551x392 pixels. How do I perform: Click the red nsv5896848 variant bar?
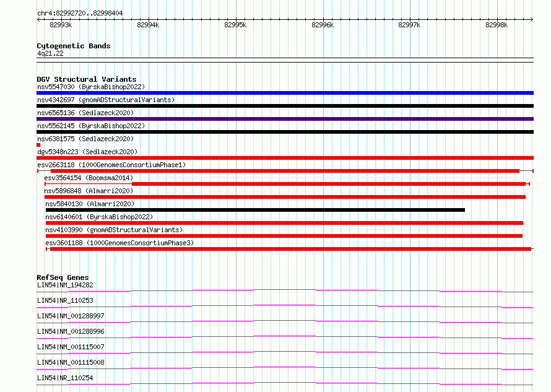[285, 197]
